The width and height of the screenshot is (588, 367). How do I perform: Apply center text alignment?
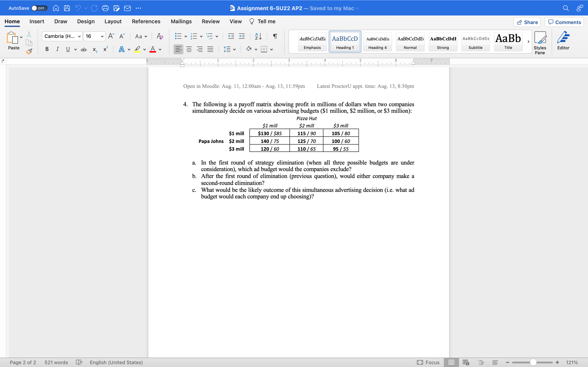pyautogui.click(x=189, y=49)
